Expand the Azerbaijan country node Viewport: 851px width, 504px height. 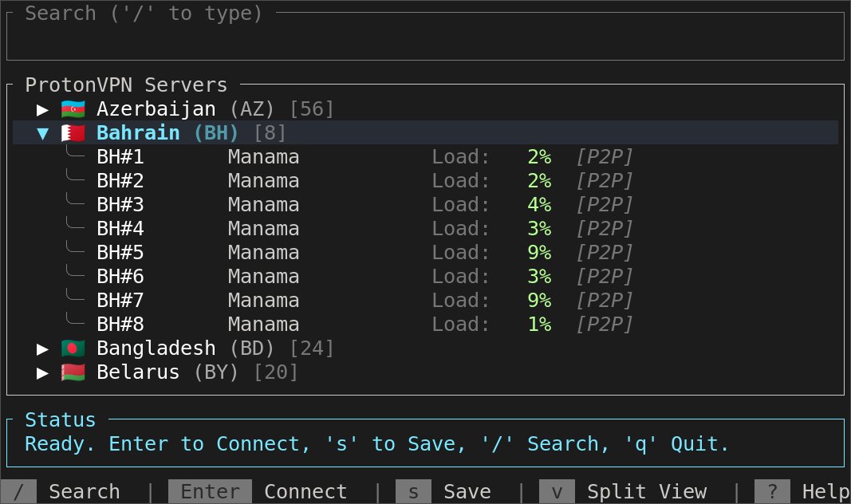[42, 109]
